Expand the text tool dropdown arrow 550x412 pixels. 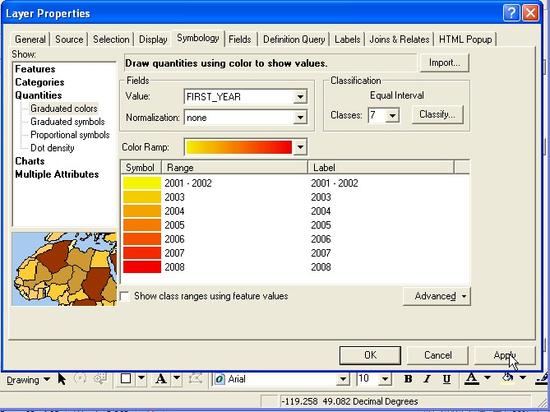tap(177, 378)
